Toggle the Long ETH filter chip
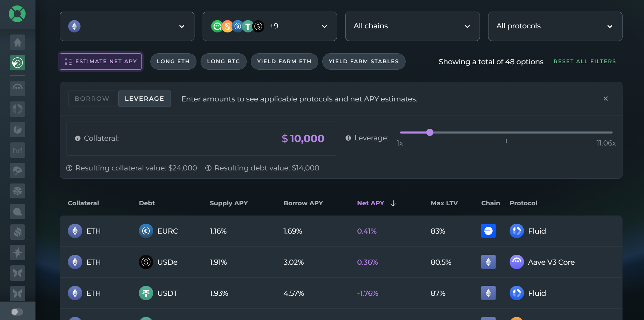Screen dimensions: 644x320 click(x=173, y=61)
